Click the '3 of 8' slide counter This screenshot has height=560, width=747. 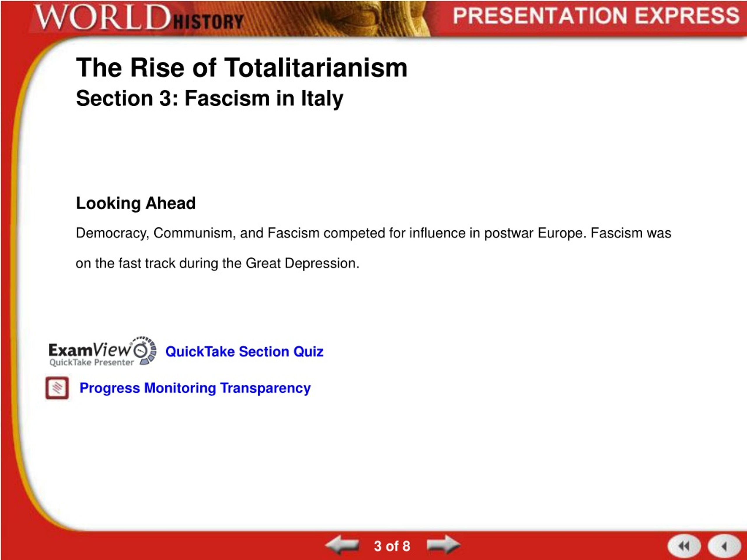(392, 546)
